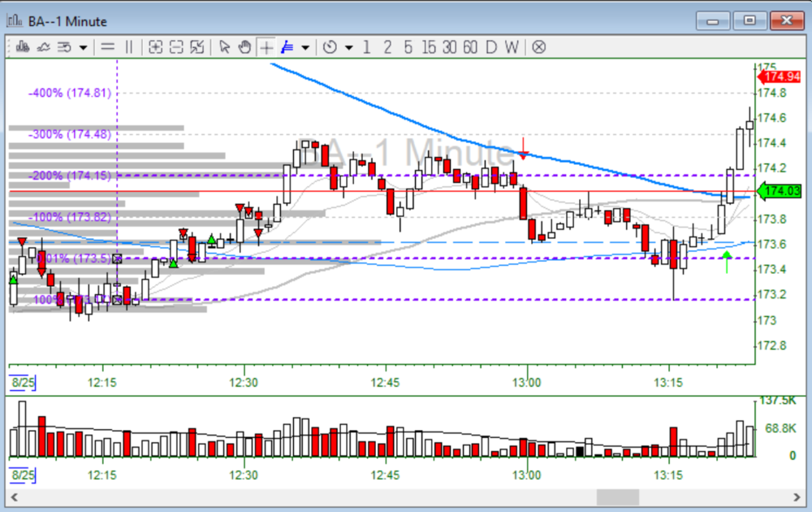Viewport: 812px width, 512px height.
Task: Click the zoom out icon
Action: click(x=175, y=47)
